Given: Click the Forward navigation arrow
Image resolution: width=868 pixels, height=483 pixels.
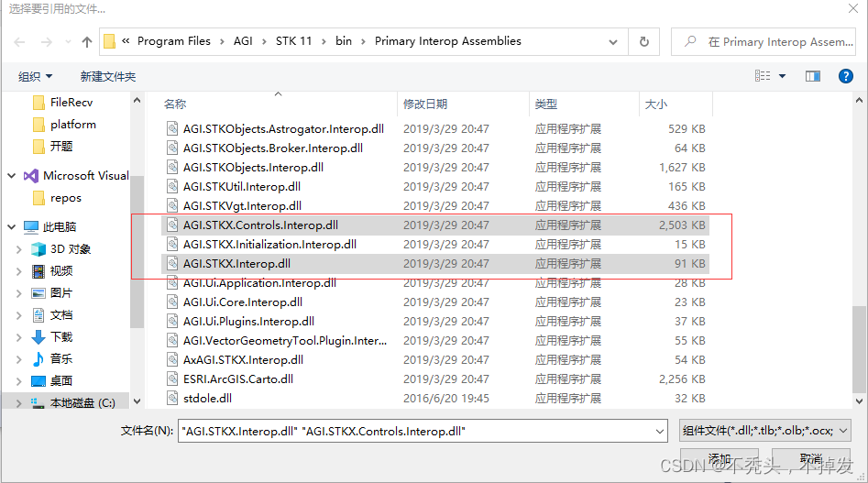Looking at the screenshot, I should point(47,42).
